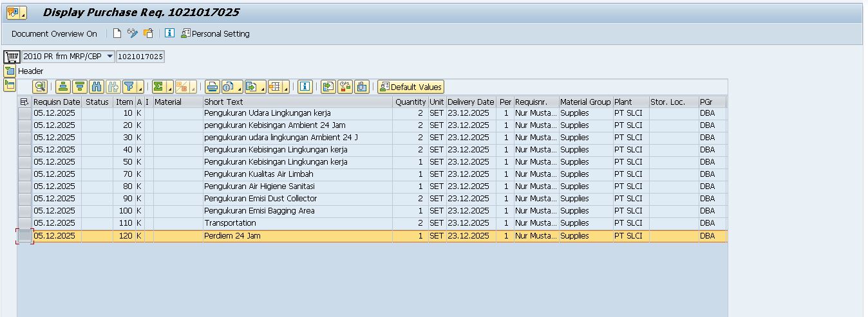The height and width of the screenshot is (317, 868).
Task: Toggle Display/Change mode glasses-pencil icon
Action: click(133, 33)
